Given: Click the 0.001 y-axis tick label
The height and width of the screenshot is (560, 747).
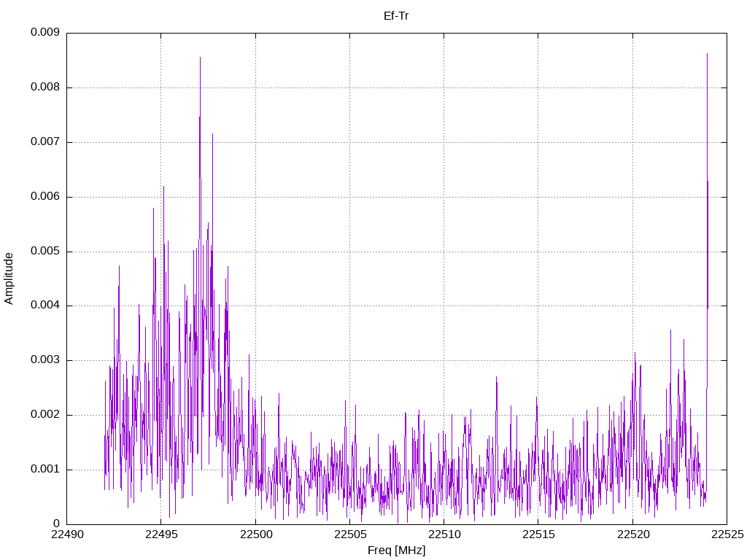Looking at the screenshot, I should point(45,469).
